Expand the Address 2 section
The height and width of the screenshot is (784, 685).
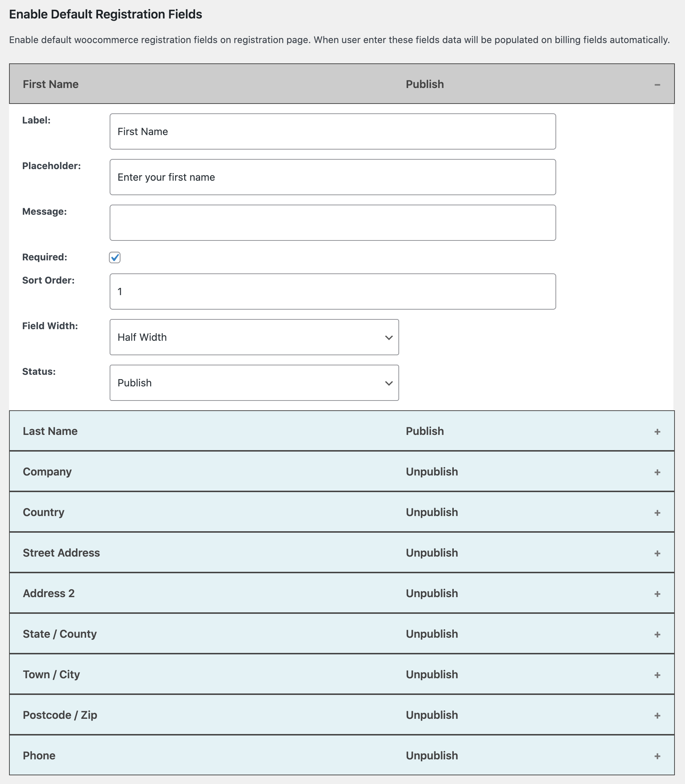tap(657, 594)
